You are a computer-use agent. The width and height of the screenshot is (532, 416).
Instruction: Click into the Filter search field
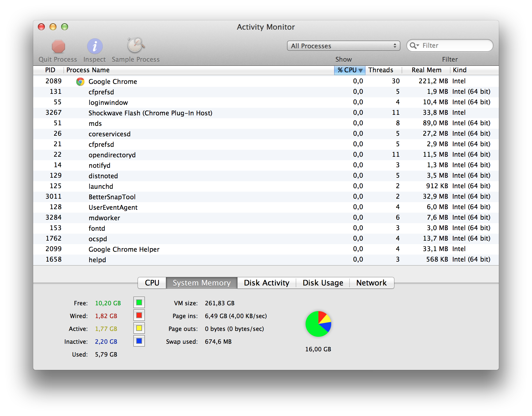pyautogui.click(x=450, y=45)
